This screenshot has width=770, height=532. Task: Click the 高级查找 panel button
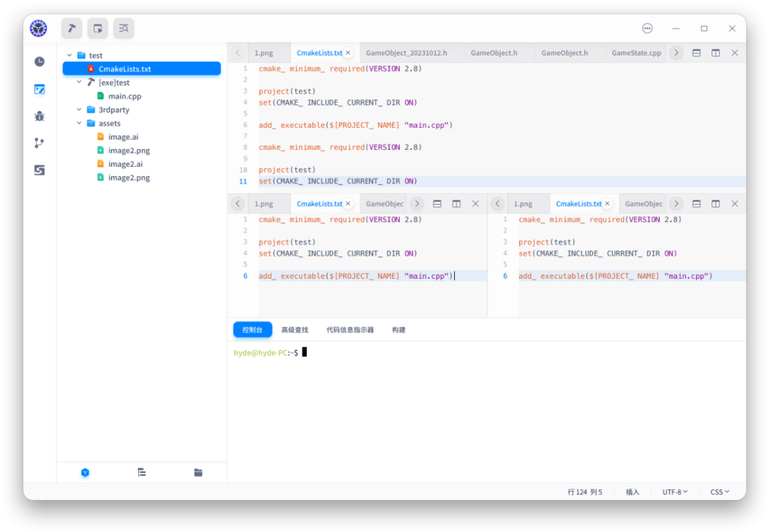[x=294, y=329]
